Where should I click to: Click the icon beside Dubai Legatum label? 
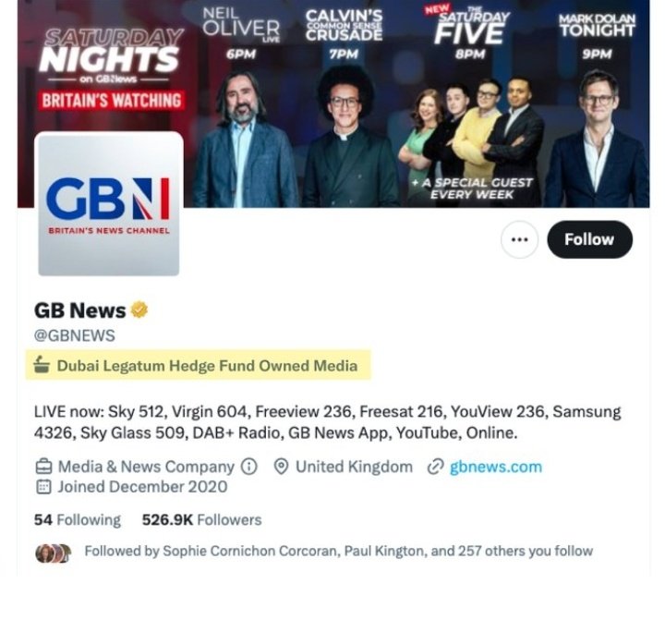click(x=42, y=364)
